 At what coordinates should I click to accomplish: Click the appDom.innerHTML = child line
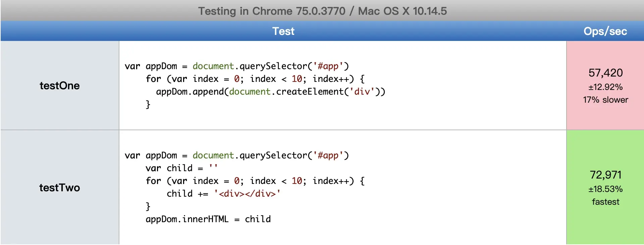pos(208,219)
